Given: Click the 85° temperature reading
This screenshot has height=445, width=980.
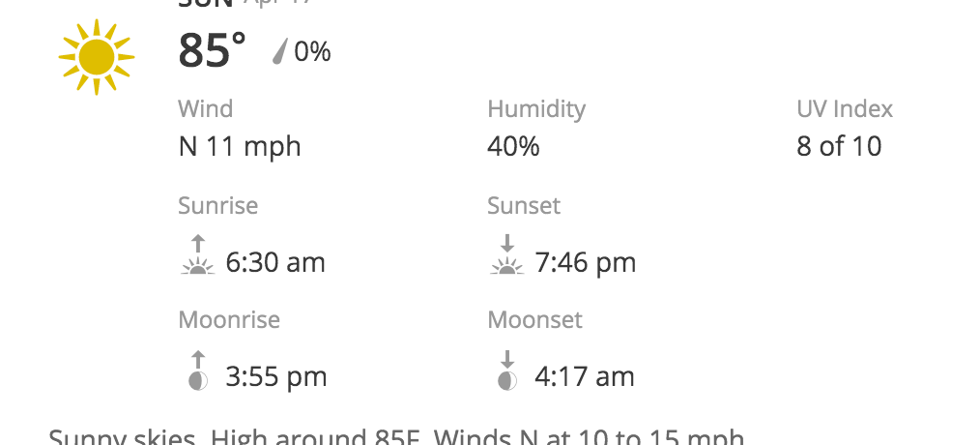Looking at the screenshot, I should click(213, 51).
